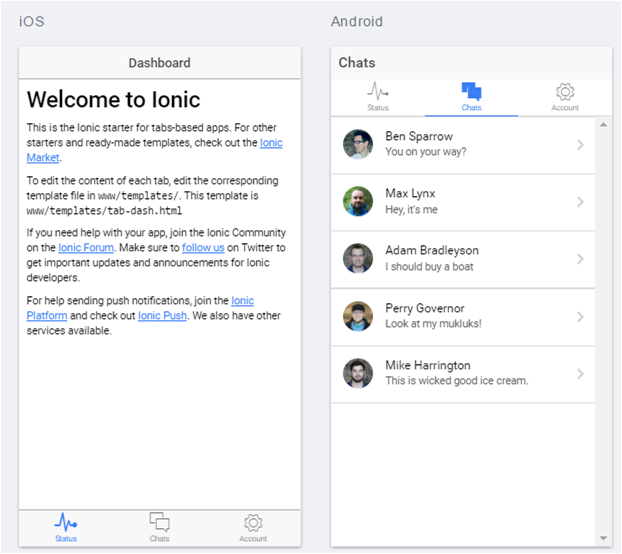Image resolution: width=622 pixels, height=554 pixels.
Task: Open the Mike Harrington chat chevron
Action: point(580,374)
